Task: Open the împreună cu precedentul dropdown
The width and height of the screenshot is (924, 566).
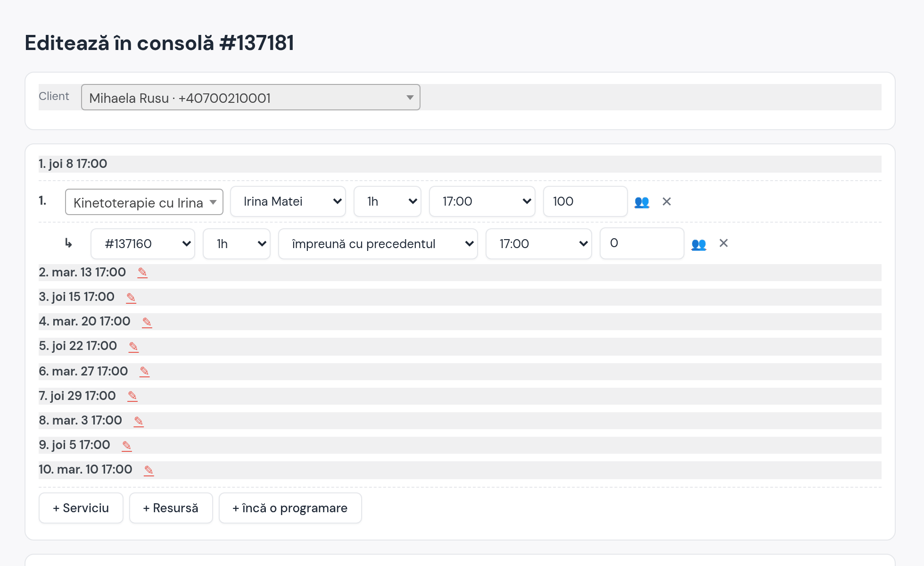Action: (378, 244)
